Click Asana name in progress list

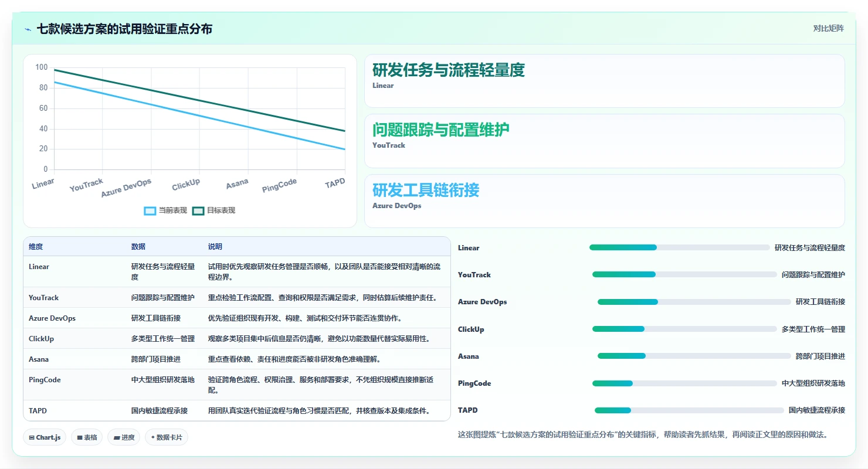click(469, 356)
